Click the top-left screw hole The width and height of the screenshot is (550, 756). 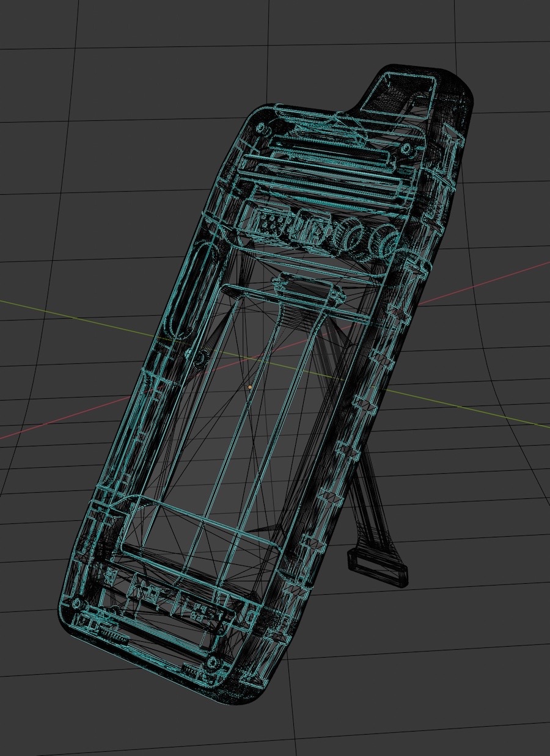261,128
